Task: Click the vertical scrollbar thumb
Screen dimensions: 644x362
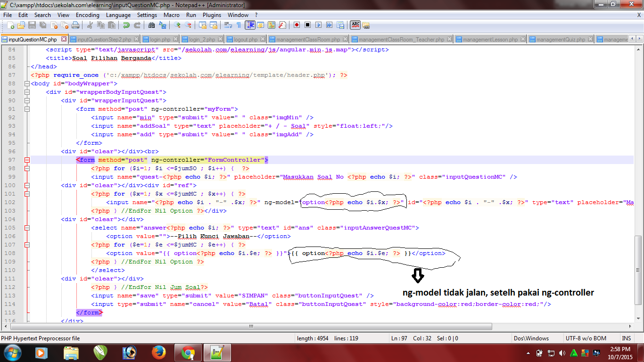Action: (639, 271)
